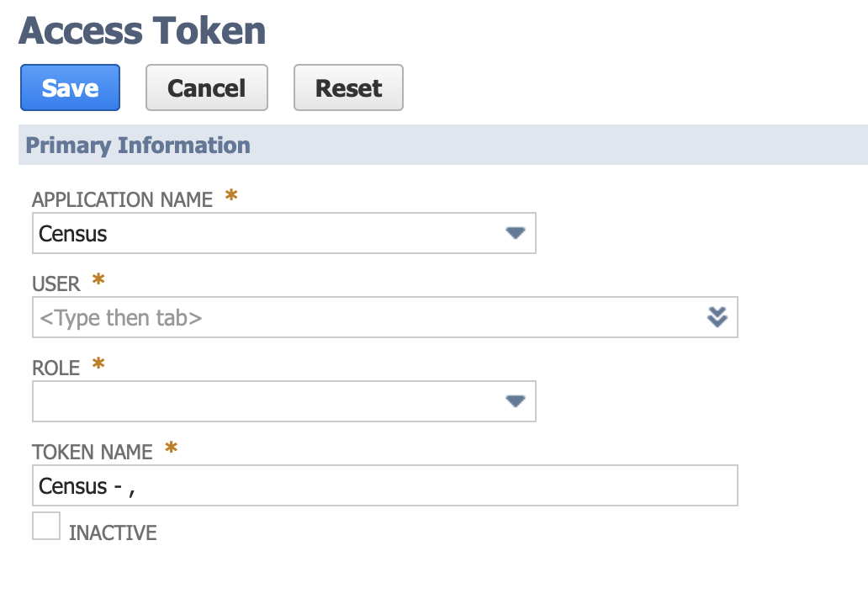Click into the Token Name text field

click(384, 485)
